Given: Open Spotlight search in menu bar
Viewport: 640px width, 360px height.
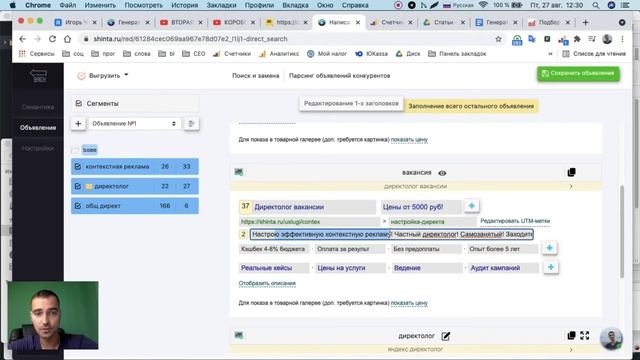Looking at the screenshot, I should point(596,5).
